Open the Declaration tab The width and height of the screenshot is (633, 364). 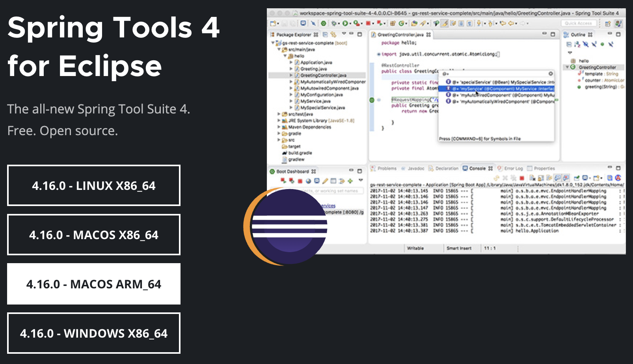[x=443, y=168]
